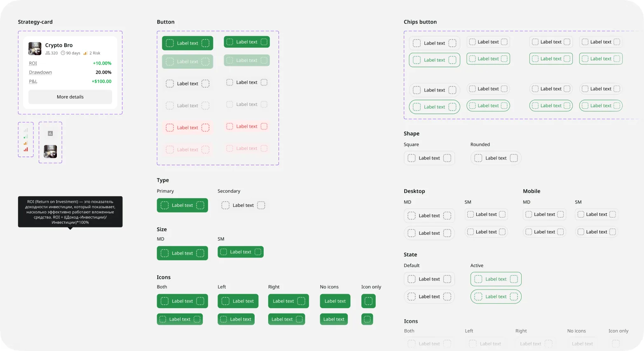The height and width of the screenshot is (351, 644).
Task: Select the red risk-level bars icon
Action: 26,150
